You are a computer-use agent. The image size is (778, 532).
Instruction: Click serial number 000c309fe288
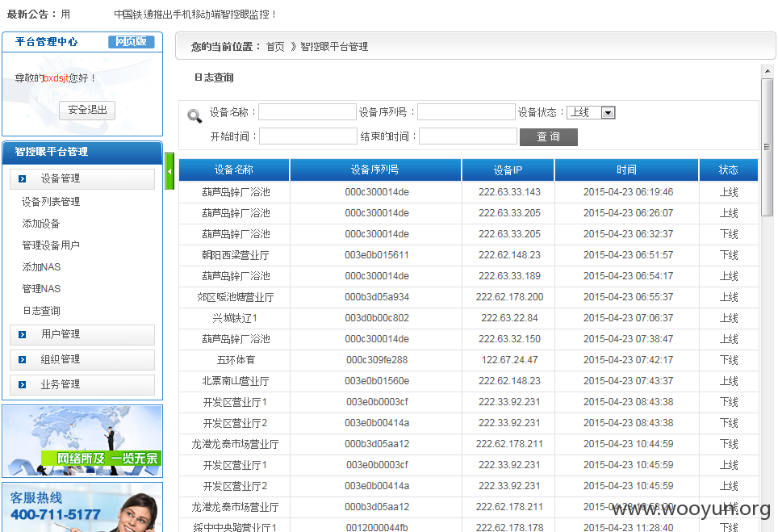[x=377, y=360]
